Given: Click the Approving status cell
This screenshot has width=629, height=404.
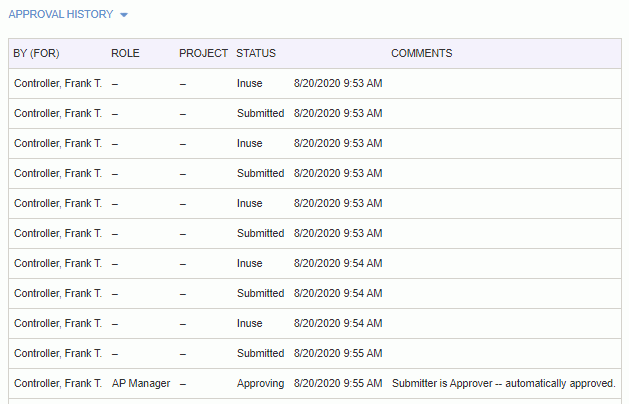Looking at the screenshot, I should click(260, 384).
